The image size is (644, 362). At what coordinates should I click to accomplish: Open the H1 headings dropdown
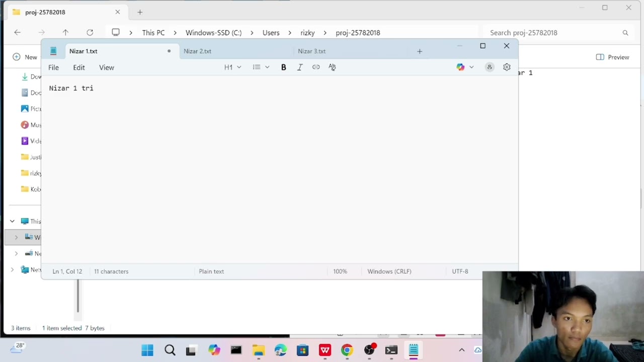(232, 67)
